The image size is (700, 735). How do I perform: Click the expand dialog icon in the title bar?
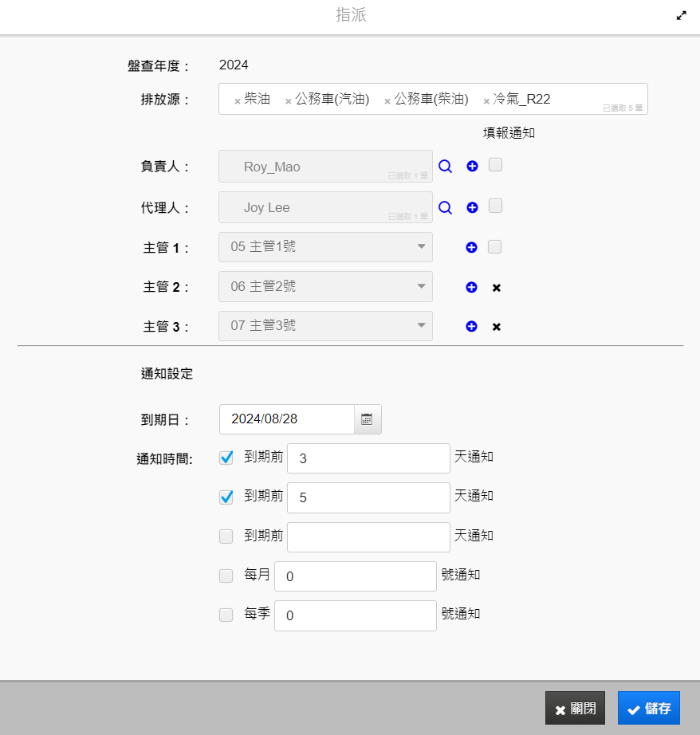pos(681,15)
